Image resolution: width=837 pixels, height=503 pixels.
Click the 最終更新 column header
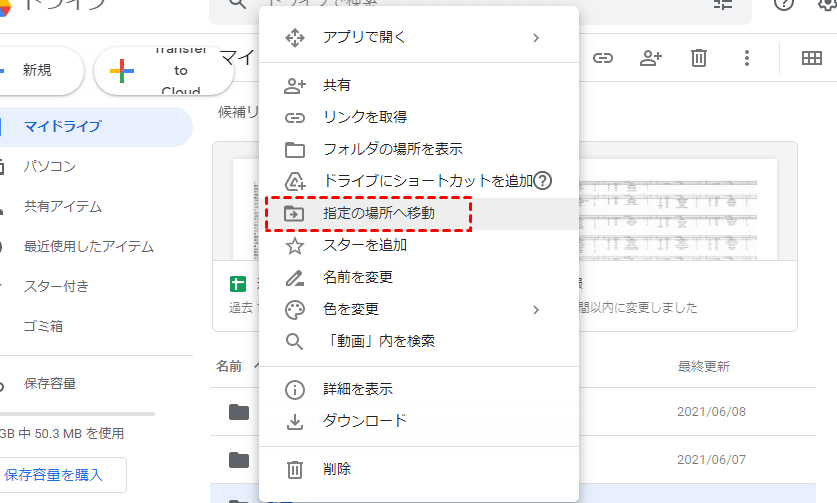[704, 366]
